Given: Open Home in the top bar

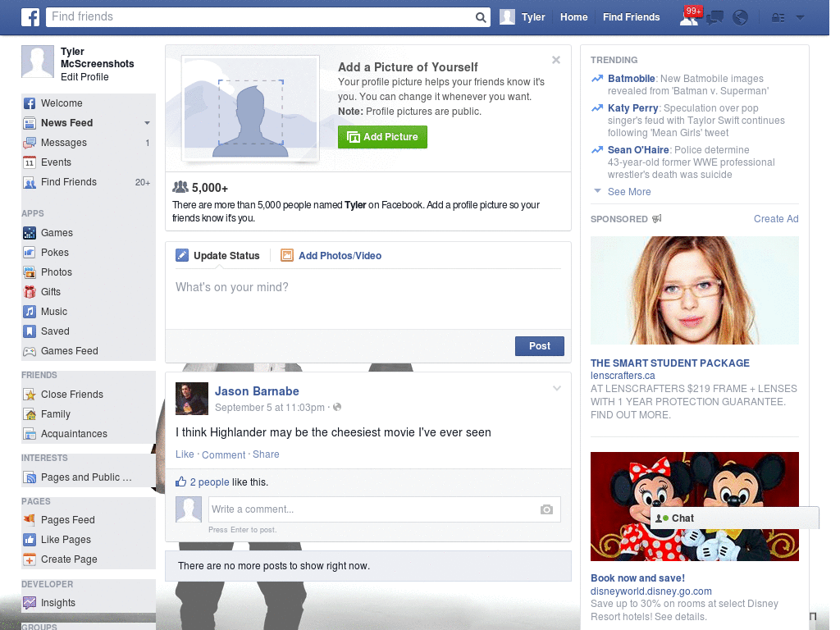Looking at the screenshot, I should [x=573, y=17].
